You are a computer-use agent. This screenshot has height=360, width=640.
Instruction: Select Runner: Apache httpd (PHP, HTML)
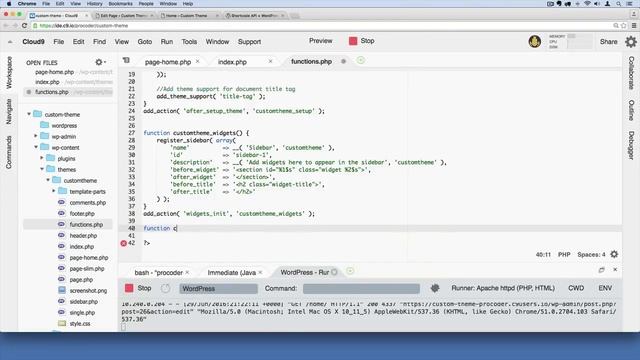coord(503,288)
